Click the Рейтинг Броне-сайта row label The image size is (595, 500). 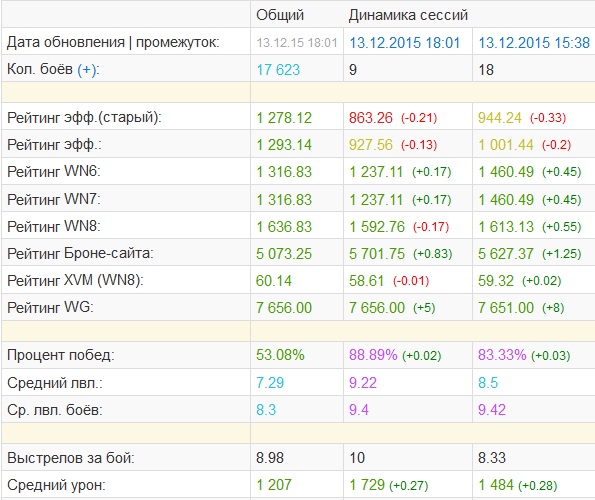point(80,253)
